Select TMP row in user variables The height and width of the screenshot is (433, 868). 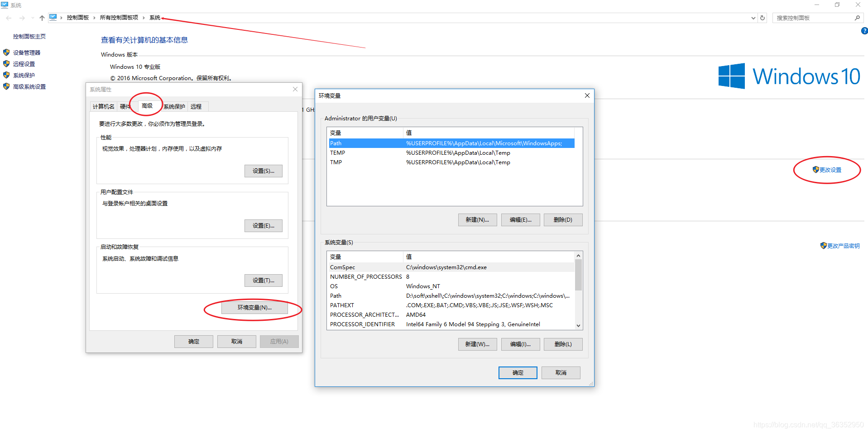pyautogui.click(x=451, y=162)
